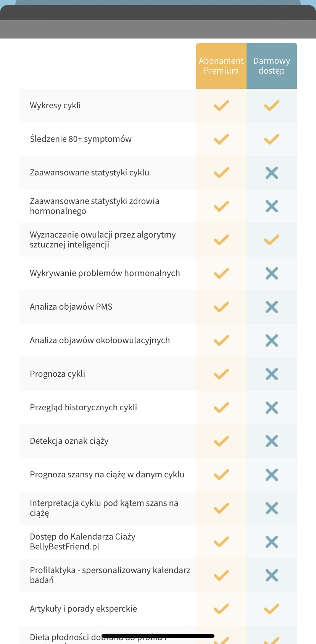Screen dimensions: 316x644
Task: Tap the Analiza objawów okołoowulacyjnych row label
Action: pos(100,340)
